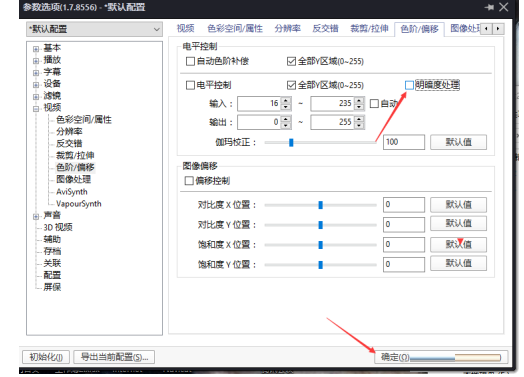Reset 饱和度 X 位置 with 默认值
Image resolution: width=524 pixels, height=377 pixels.
[458, 244]
